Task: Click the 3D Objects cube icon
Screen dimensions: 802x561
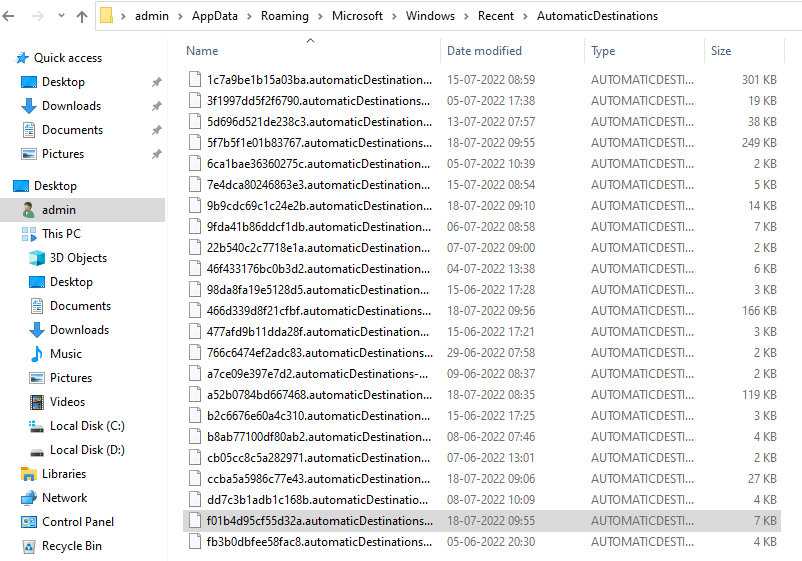Action: click(37, 258)
